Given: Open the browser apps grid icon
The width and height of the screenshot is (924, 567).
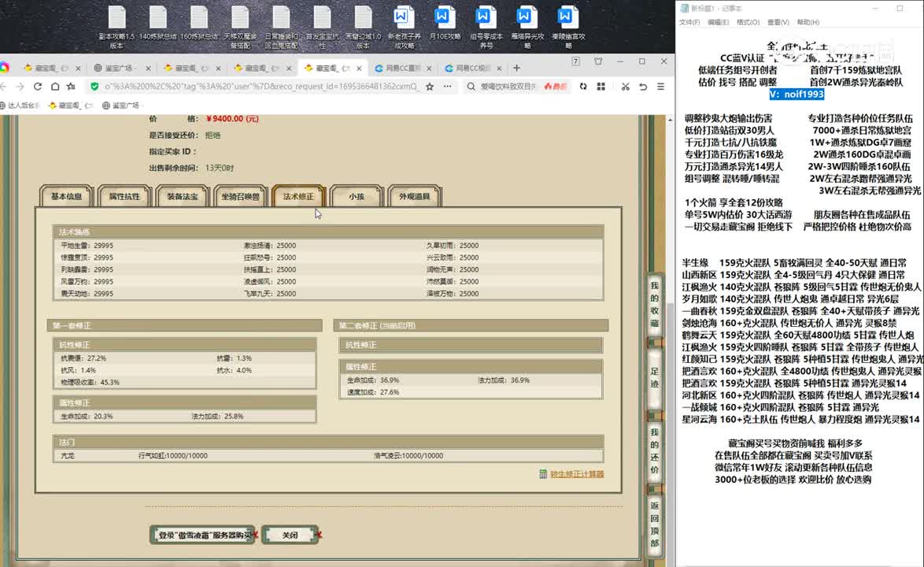Looking at the screenshot, I should click(x=601, y=87).
